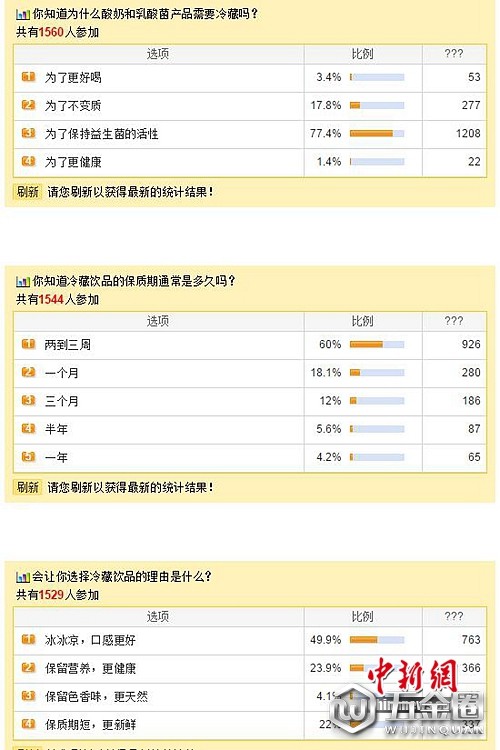Click number 4 badge next to 为了更健康
This screenshot has width=500, height=750.
click(x=29, y=161)
